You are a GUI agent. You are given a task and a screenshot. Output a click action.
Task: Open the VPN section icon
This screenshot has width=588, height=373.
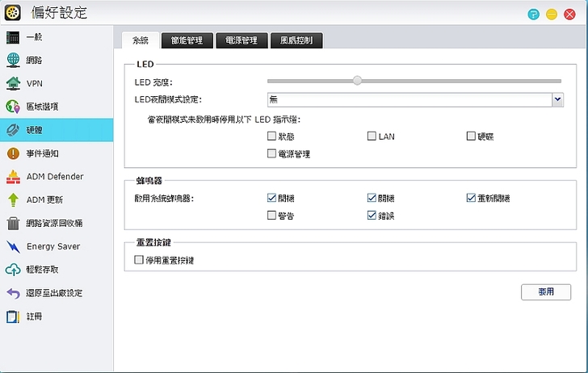click(x=13, y=83)
